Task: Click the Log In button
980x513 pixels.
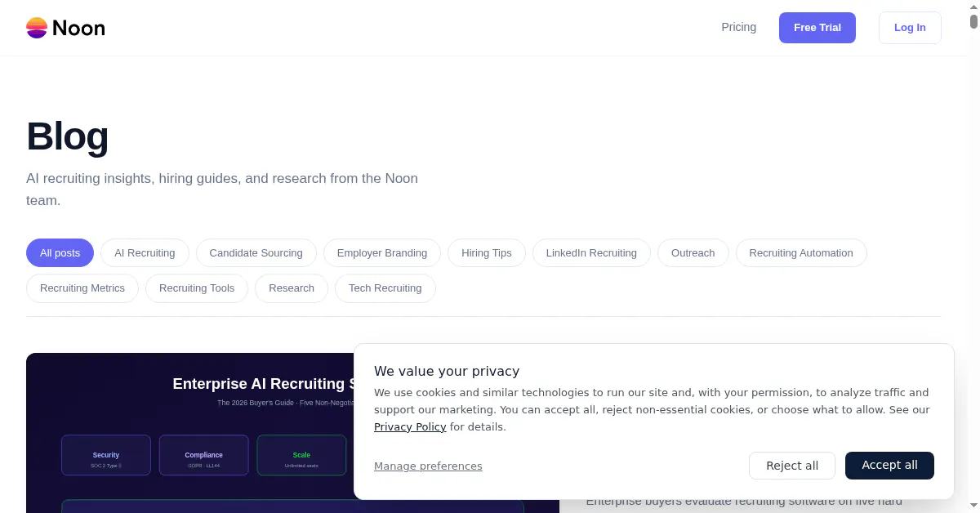Action: tap(910, 28)
